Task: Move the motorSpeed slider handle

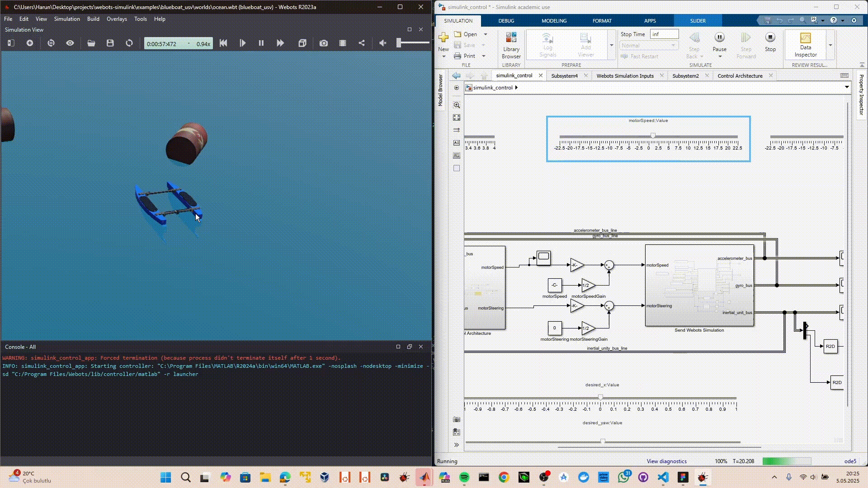Action: tap(653, 136)
